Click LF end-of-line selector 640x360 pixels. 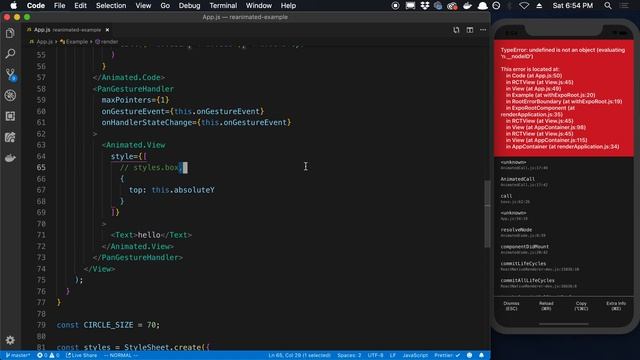click(x=393, y=356)
